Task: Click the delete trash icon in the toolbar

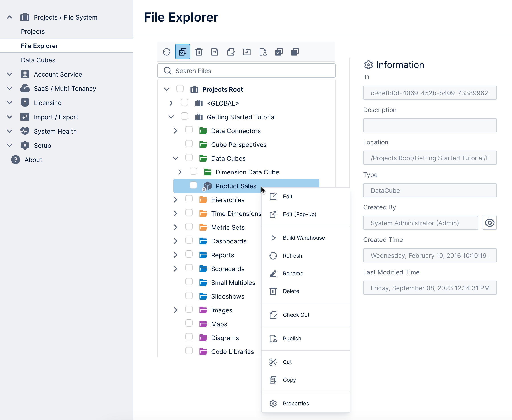Action: (199, 52)
